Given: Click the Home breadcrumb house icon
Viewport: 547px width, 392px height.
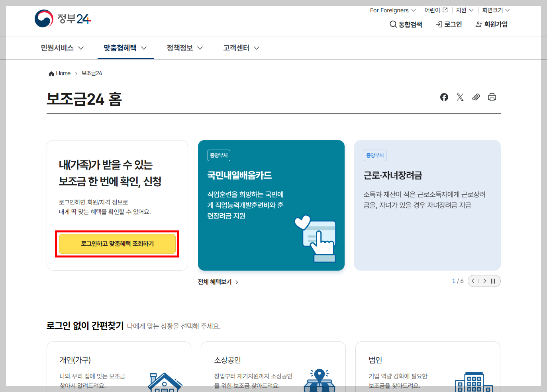Looking at the screenshot, I should (x=51, y=74).
